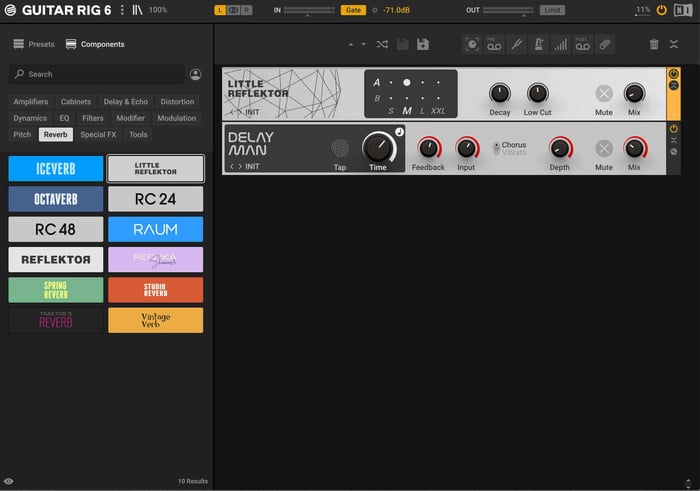The width and height of the screenshot is (700, 491).
Task: Add the OCTAVERB component
Action: [x=56, y=199]
